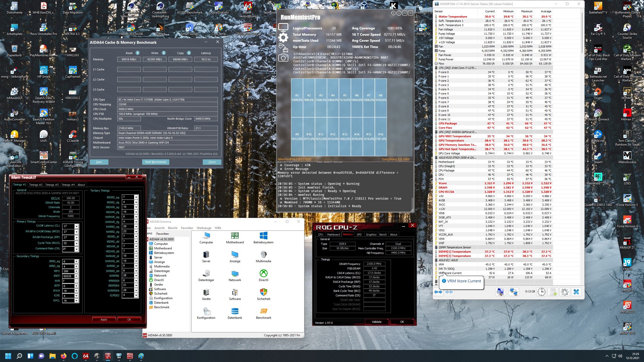Select the Water Temperature row in HWiNFO
Viewport: 644px width, 362px height.
493,17
